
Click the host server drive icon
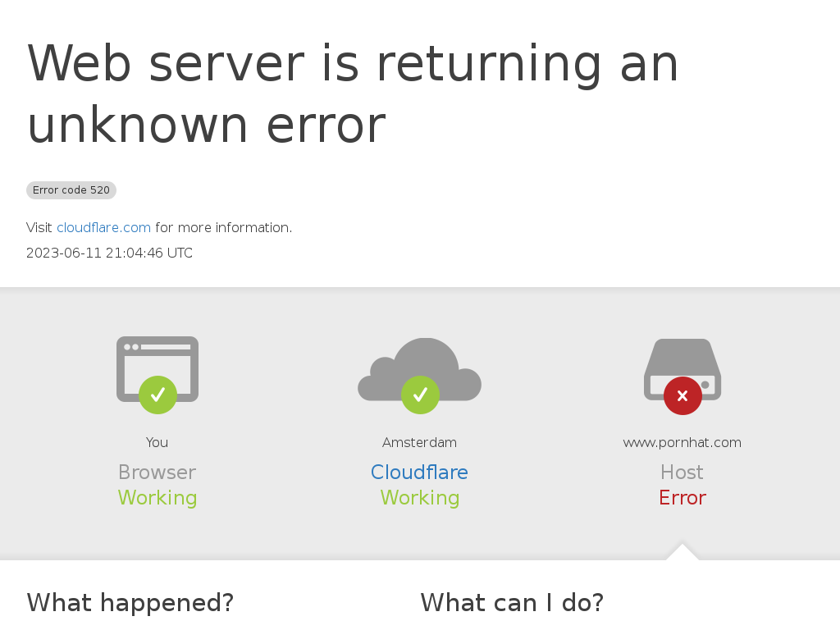point(682,369)
